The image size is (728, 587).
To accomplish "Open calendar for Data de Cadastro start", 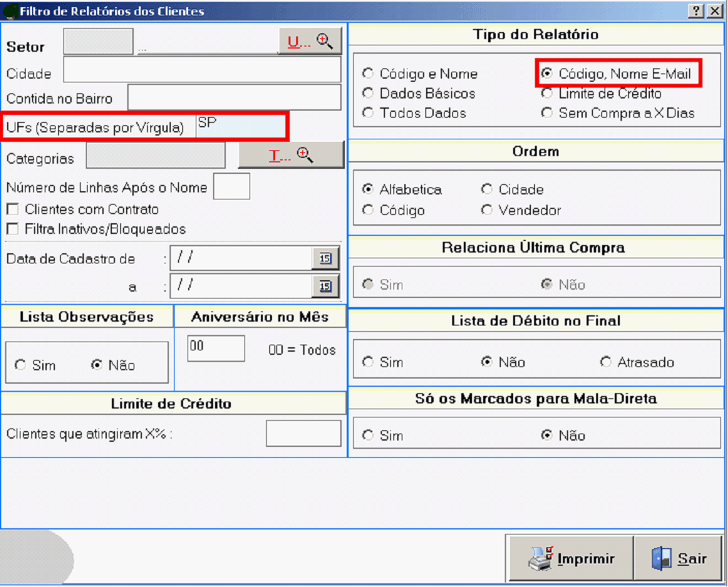I will point(326,258).
